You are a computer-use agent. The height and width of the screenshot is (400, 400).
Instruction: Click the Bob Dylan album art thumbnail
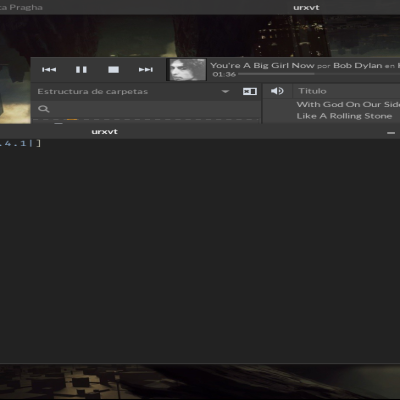click(x=188, y=70)
